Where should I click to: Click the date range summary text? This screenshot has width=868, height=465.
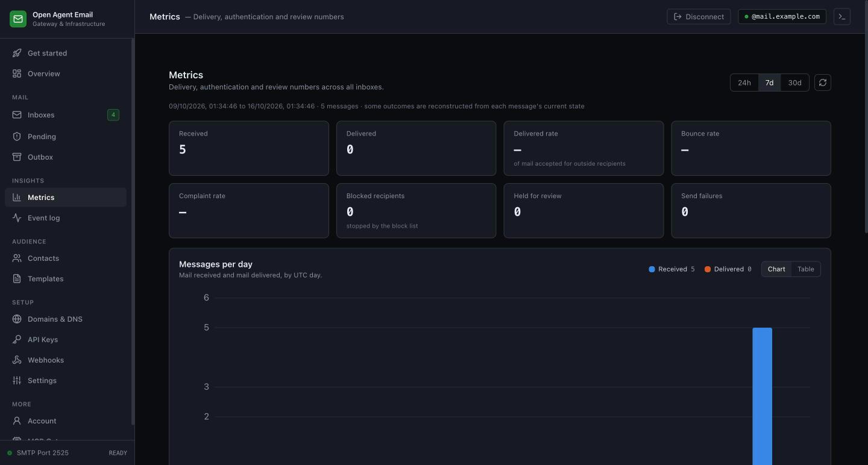376,106
